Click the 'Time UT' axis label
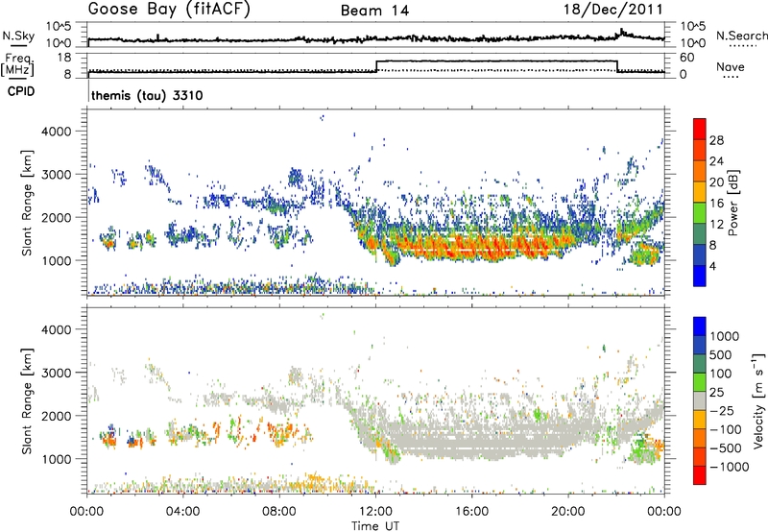The width and height of the screenshot is (768, 532). (375, 526)
